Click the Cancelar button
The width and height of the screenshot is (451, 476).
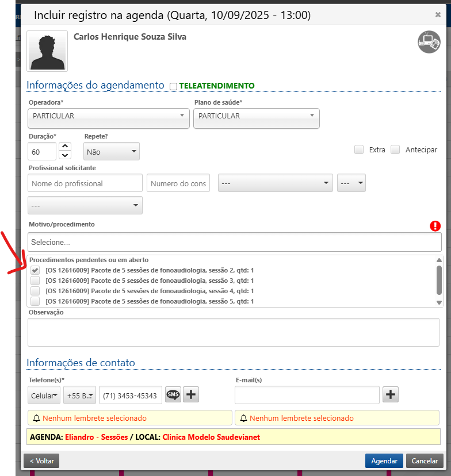(x=425, y=461)
